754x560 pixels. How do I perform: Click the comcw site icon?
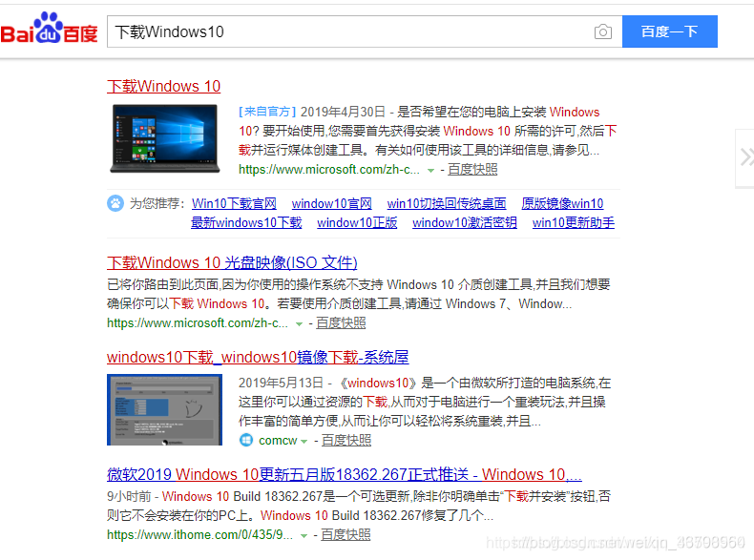246,441
